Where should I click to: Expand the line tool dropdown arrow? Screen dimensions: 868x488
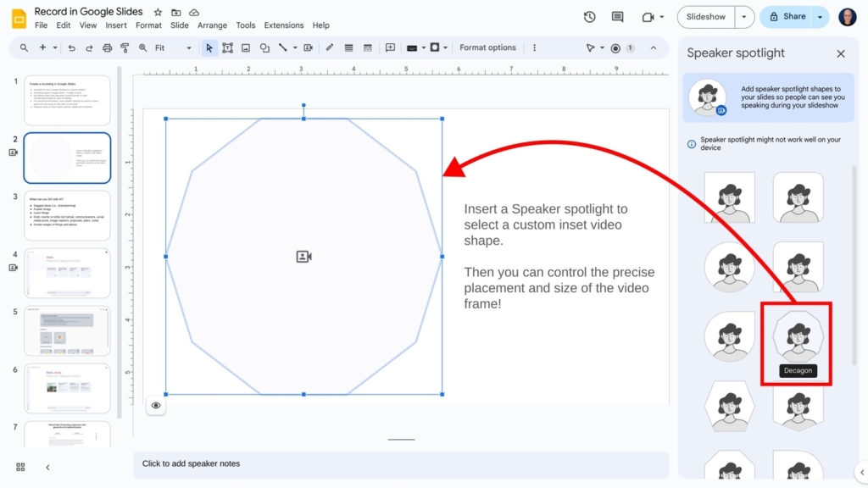tap(294, 48)
